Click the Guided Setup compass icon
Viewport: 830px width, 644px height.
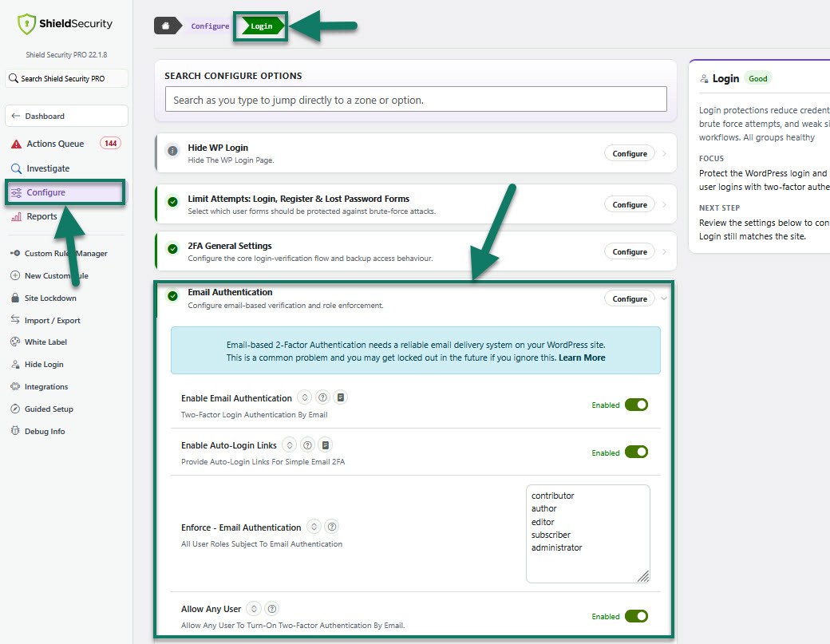pos(15,409)
